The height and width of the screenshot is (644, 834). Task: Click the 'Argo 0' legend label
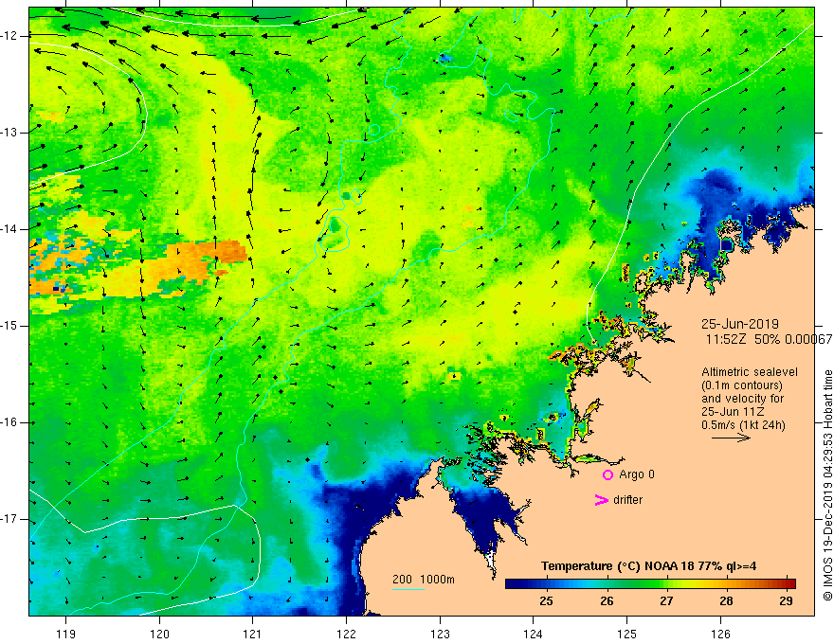pos(637,474)
